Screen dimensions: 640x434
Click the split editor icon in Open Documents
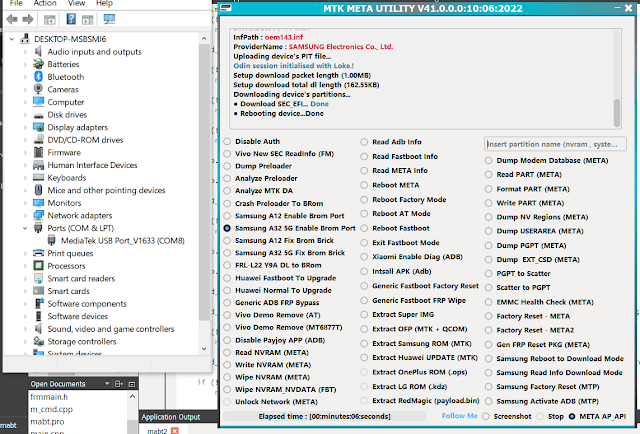pyautogui.click(x=119, y=384)
